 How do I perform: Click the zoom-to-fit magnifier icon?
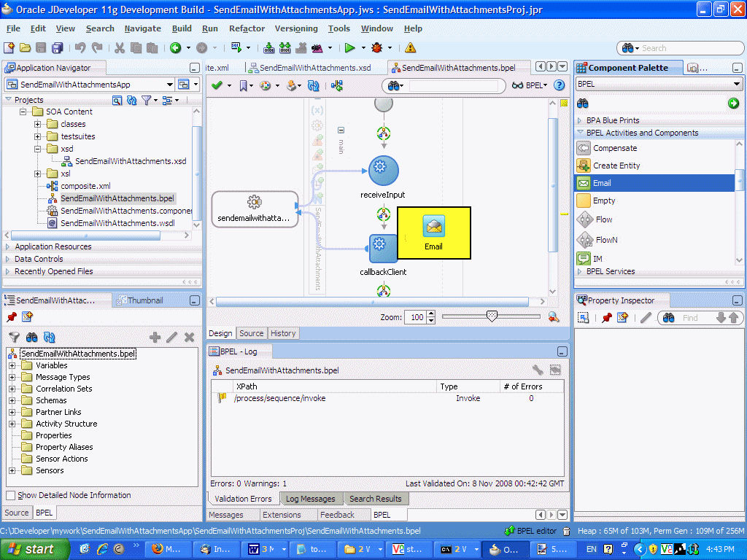(554, 317)
